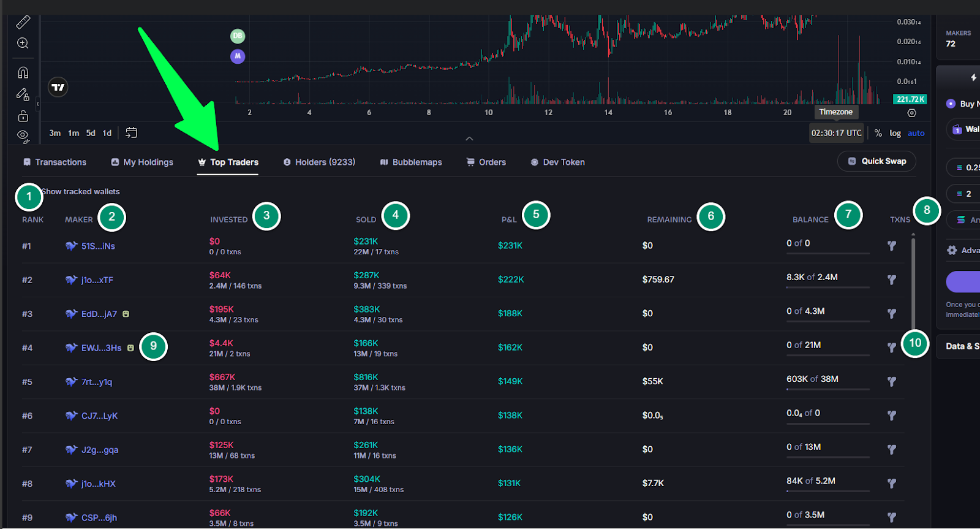
Task: Click the P&L column header
Action: (x=509, y=219)
